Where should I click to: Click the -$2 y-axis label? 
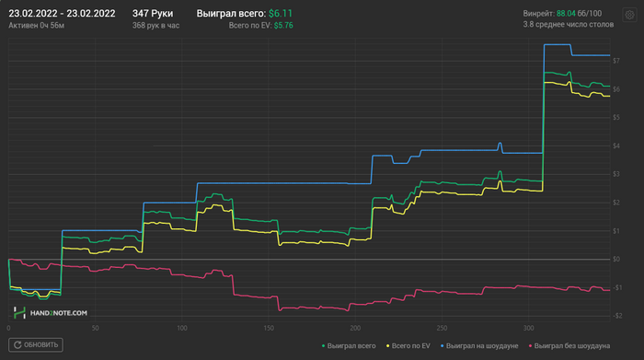click(617, 316)
